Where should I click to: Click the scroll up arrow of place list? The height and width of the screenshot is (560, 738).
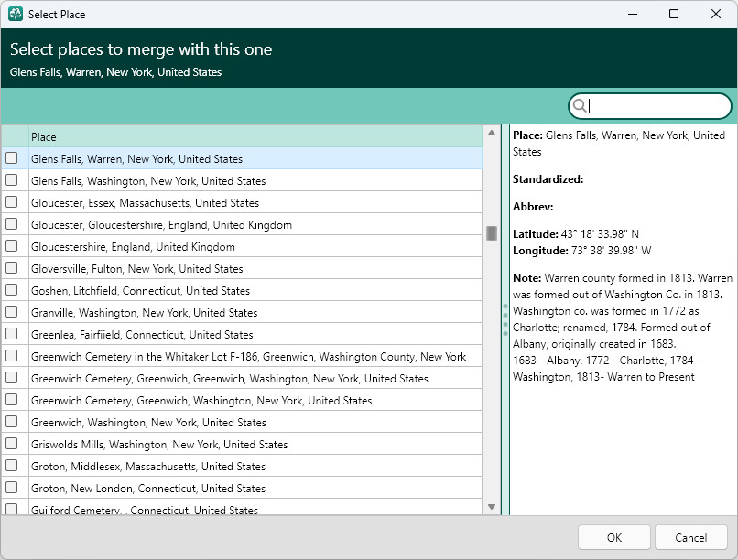click(492, 133)
